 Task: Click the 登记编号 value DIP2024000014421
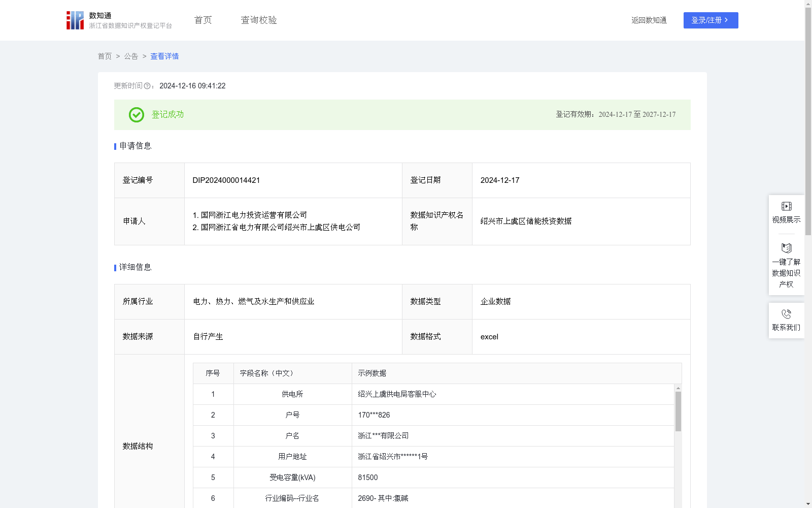pos(226,180)
